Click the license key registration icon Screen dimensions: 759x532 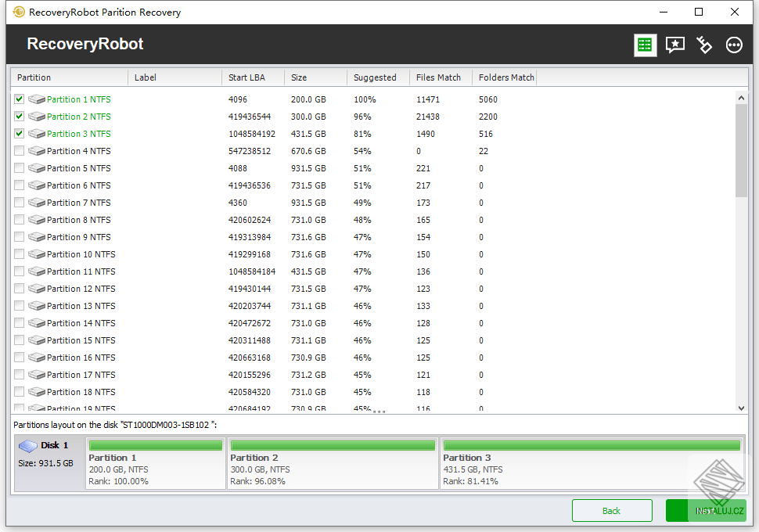pos(703,45)
